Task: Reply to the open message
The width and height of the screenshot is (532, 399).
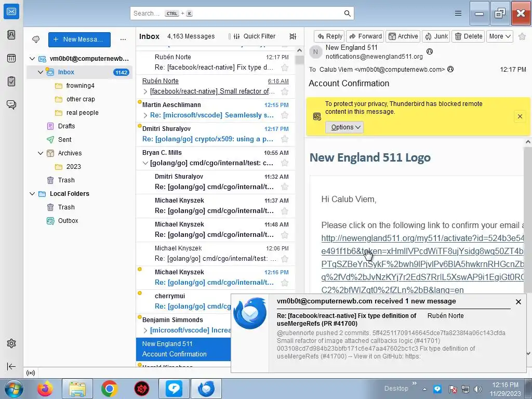Action: (329, 36)
